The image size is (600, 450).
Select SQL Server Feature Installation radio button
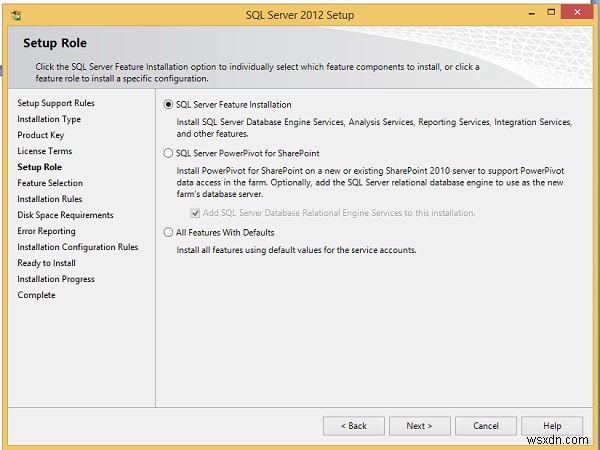(168, 104)
